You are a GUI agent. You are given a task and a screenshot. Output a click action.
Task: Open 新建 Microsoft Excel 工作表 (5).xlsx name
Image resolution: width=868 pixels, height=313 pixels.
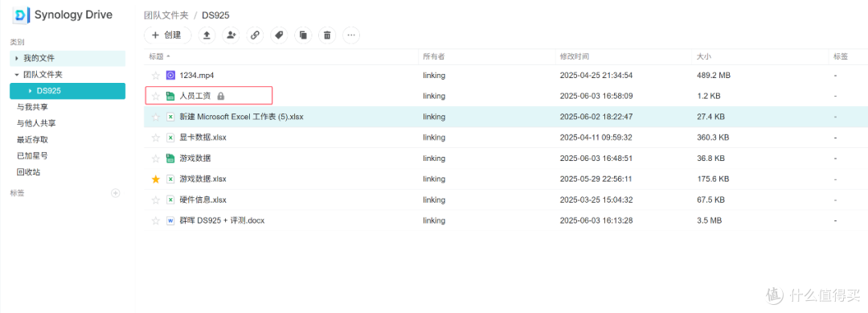point(241,117)
